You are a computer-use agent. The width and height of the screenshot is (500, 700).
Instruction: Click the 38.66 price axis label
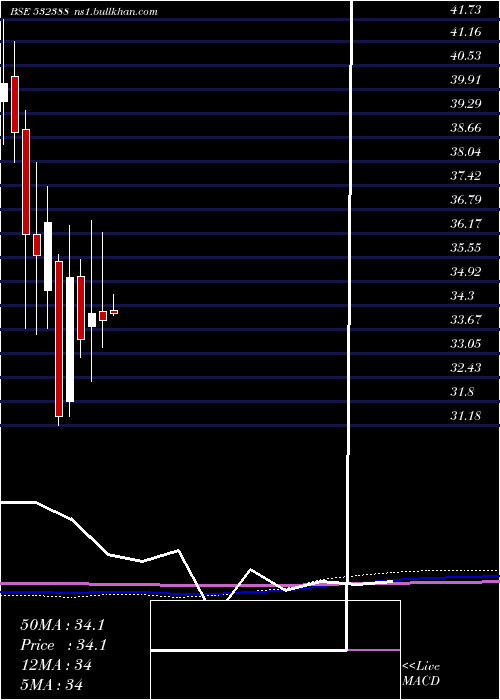click(466, 128)
